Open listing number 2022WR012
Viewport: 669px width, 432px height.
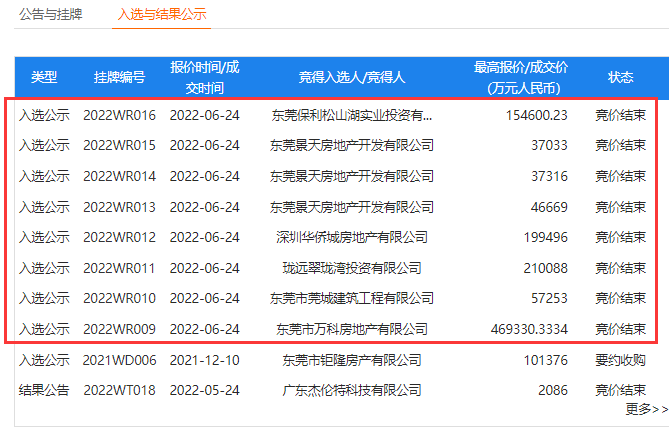(x=119, y=237)
